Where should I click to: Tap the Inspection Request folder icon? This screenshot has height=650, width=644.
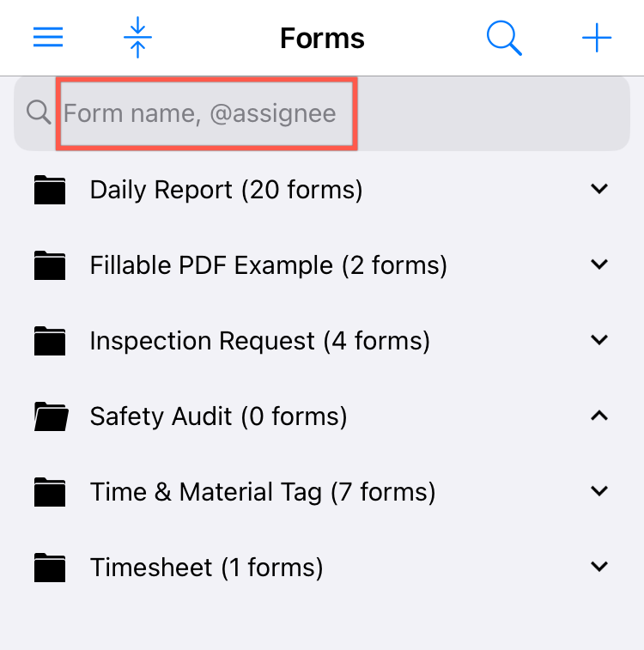point(51,341)
